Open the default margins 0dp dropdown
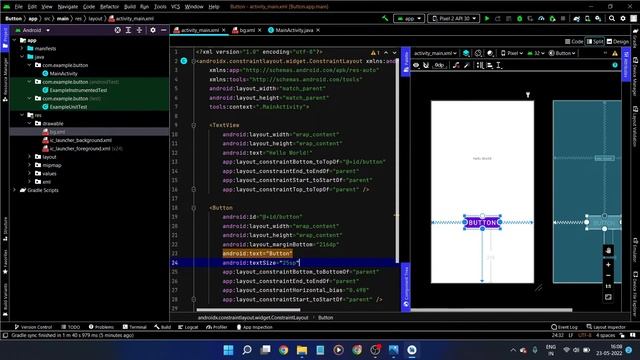This screenshot has height=360, width=640. click(439, 65)
